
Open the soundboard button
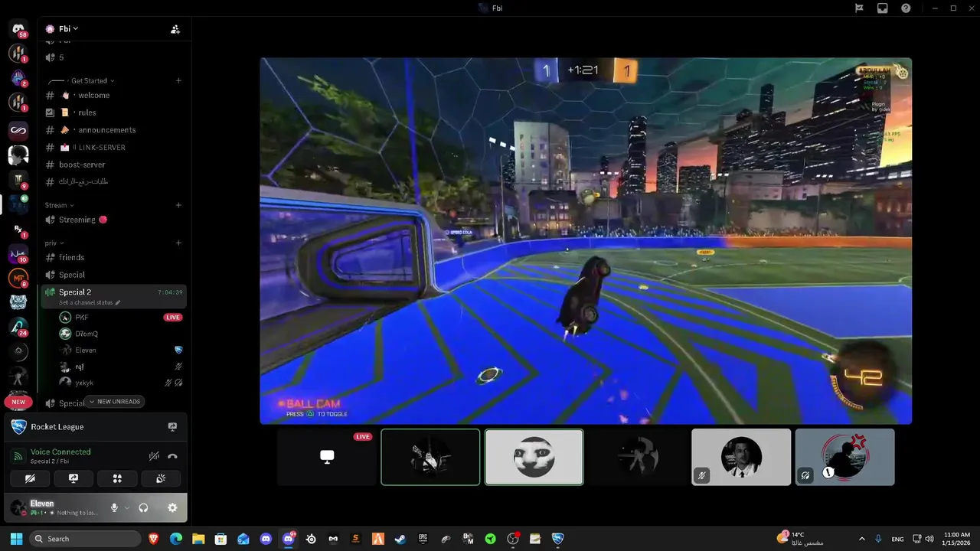[161, 478]
